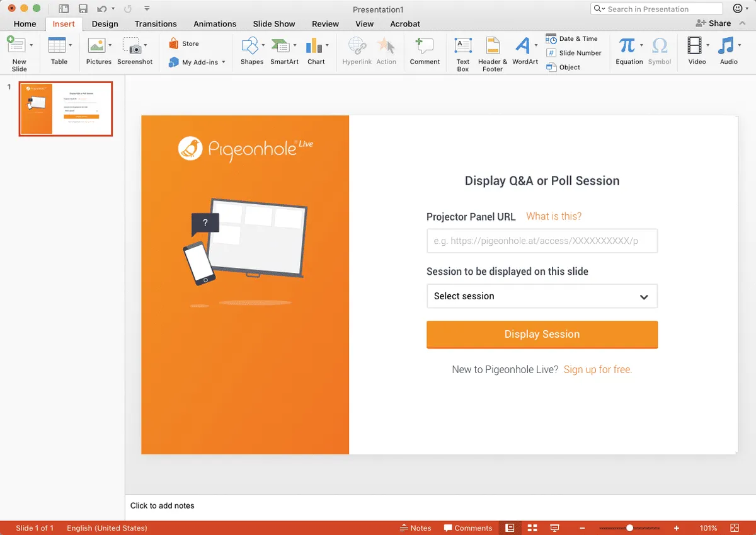Open the My Add-ins dropdown
Viewport: 756px width, 535px height.
tap(197, 62)
